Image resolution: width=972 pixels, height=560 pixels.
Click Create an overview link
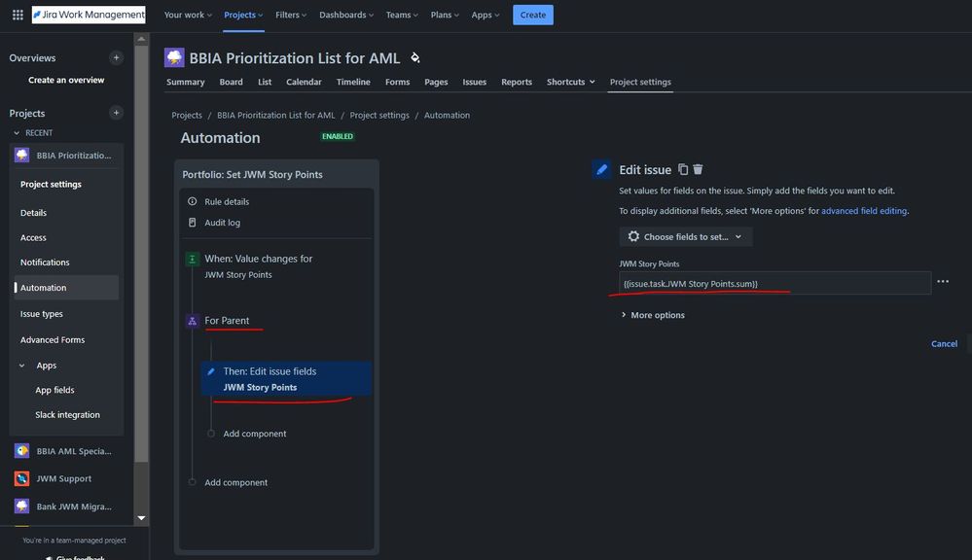click(x=66, y=80)
